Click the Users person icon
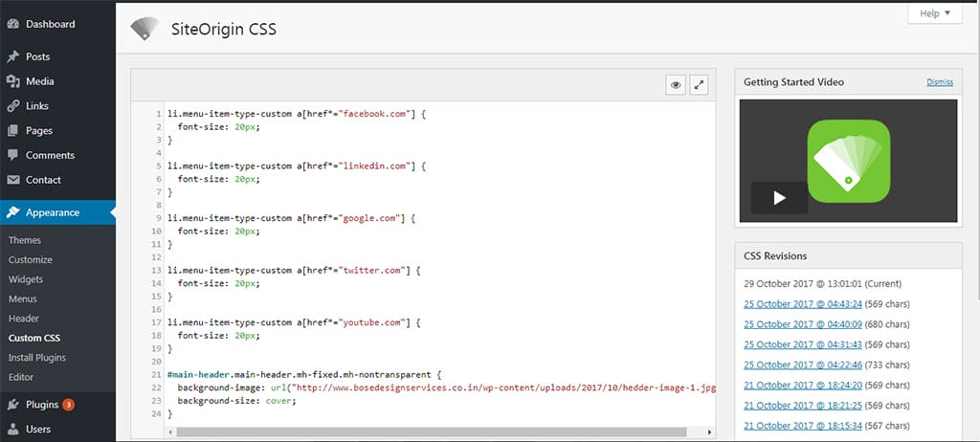980x442 pixels. [x=13, y=430]
